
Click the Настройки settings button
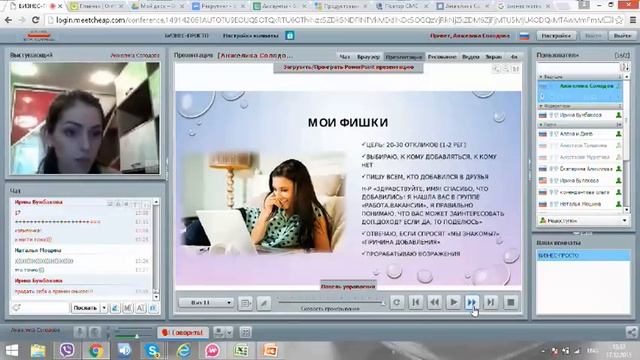(556, 36)
